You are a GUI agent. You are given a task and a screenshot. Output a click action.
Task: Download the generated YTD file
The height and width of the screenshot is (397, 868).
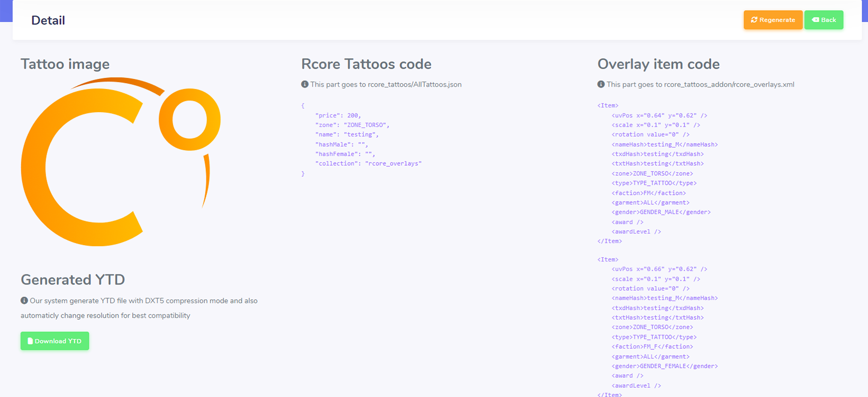pos(55,341)
